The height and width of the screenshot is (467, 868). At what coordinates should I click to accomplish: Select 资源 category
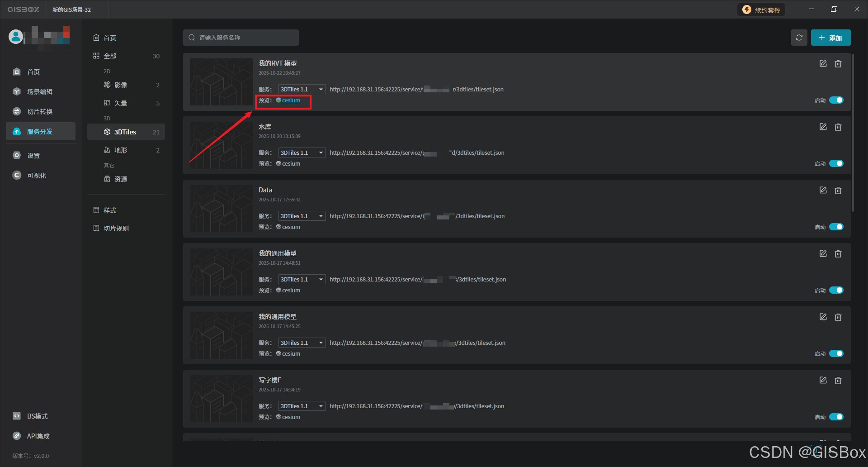coord(126,179)
